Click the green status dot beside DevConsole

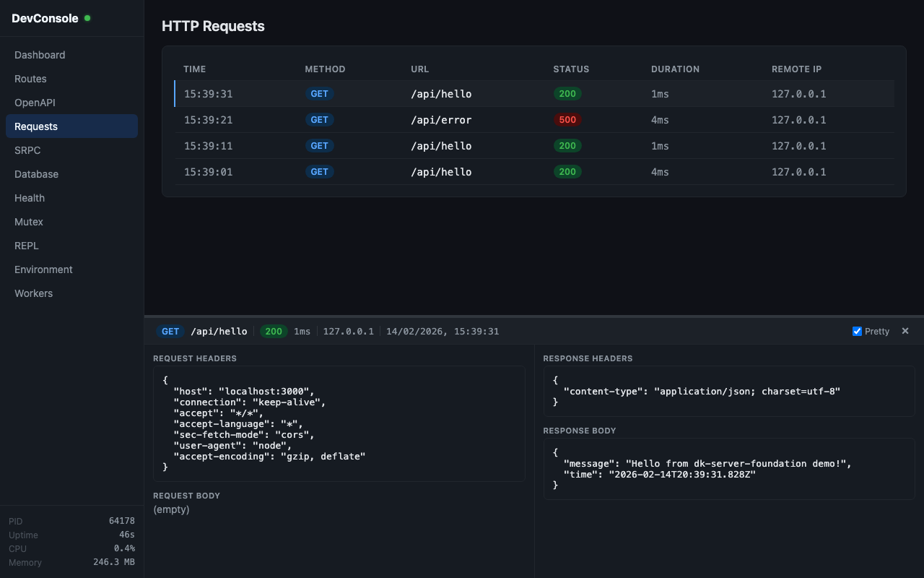coord(87,18)
